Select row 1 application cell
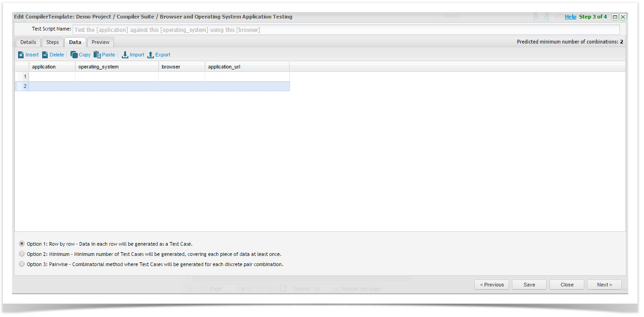The image size is (644, 317). [x=52, y=76]
